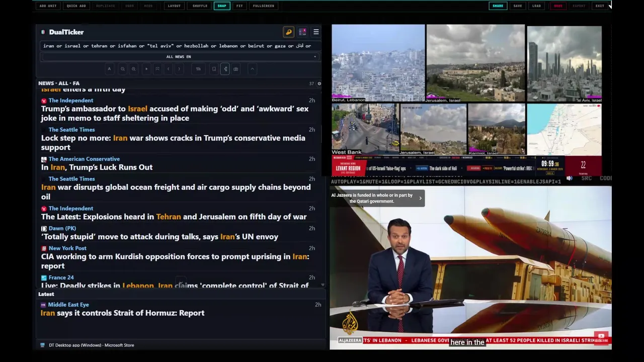This screenshot has height=362, width=644.
Task: Open 'In Iran, Trump's Luck Runs Out' headline
Action: (97, 167)
